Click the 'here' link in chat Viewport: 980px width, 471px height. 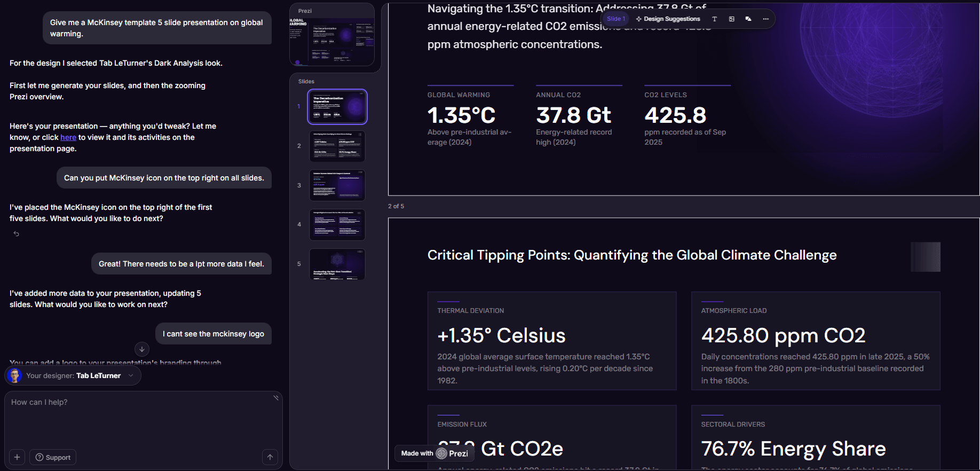68,137
